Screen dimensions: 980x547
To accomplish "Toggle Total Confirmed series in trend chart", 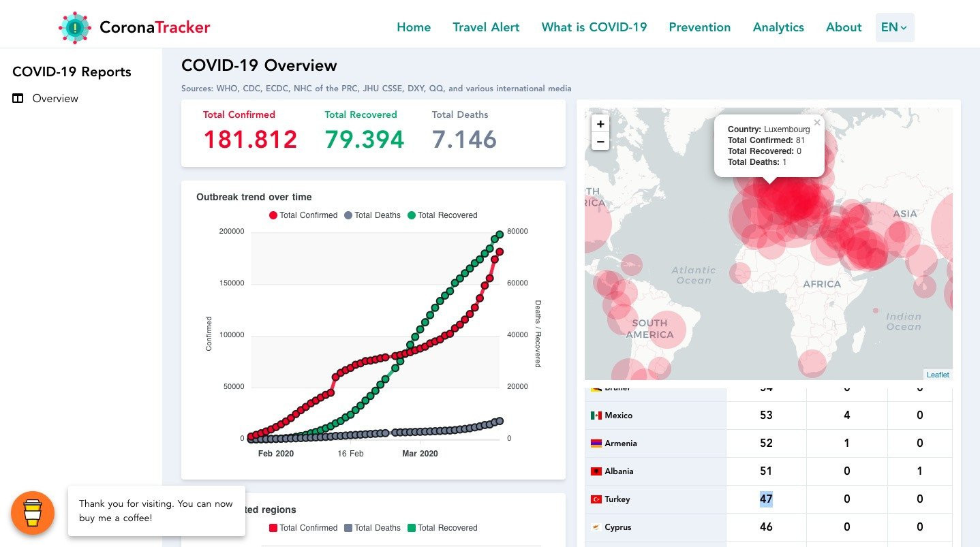I will point(303,215).
